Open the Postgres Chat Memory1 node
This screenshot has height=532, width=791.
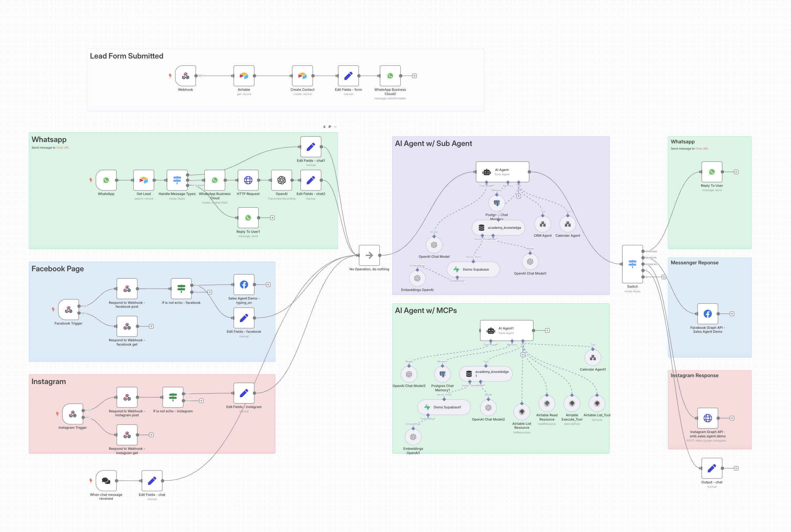coord(442,375)
